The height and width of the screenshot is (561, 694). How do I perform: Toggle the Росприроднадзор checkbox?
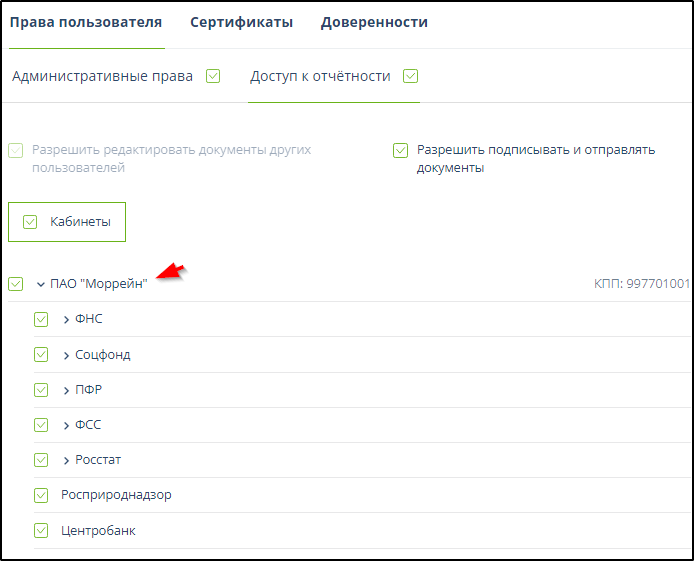[x=41, y=495]
